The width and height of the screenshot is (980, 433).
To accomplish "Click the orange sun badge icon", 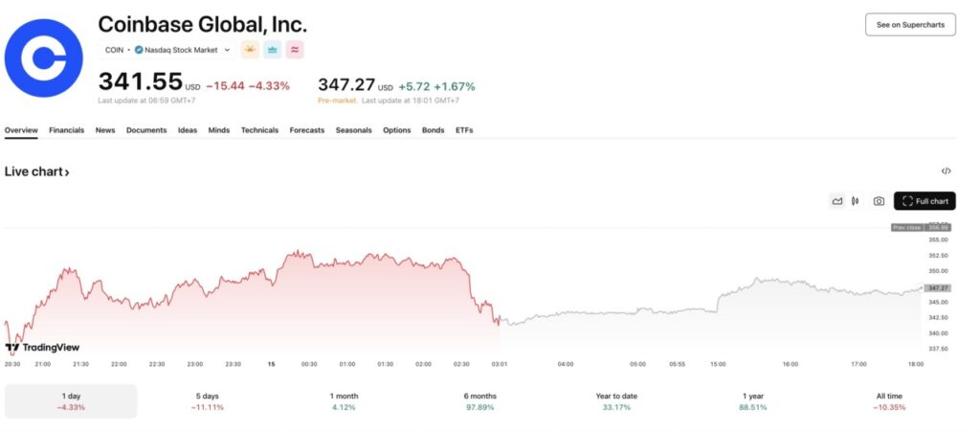I will tap(250, 50).
